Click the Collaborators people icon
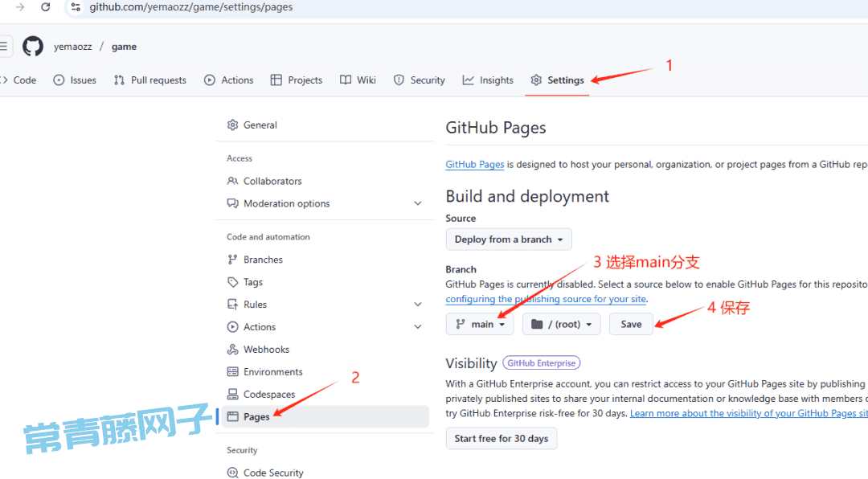The image size is (868, 479). [232, 181]
